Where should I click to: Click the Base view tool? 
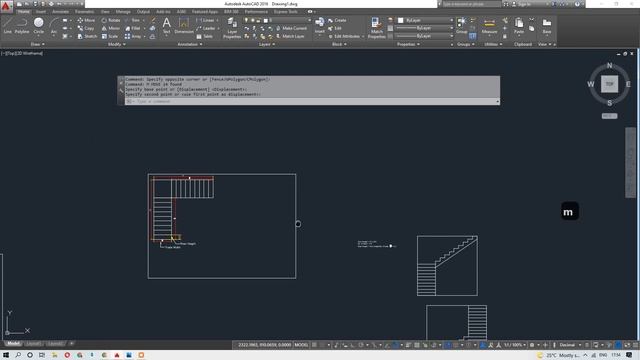click(x=547, y=26)
